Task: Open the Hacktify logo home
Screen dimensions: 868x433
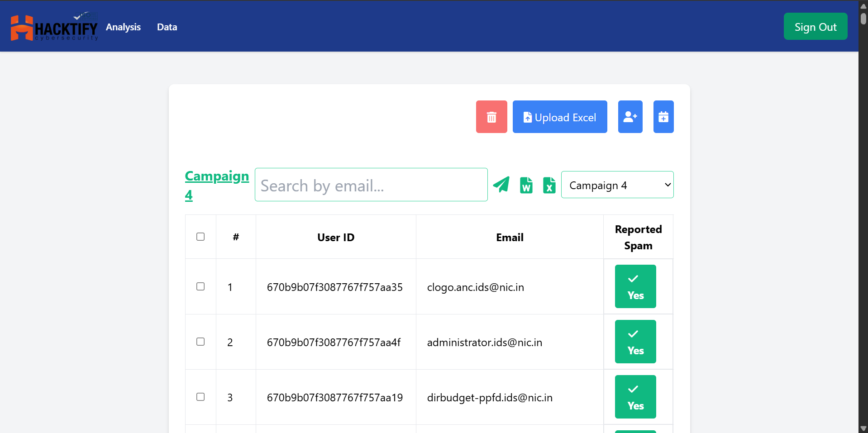Action: tap(54, 27)
